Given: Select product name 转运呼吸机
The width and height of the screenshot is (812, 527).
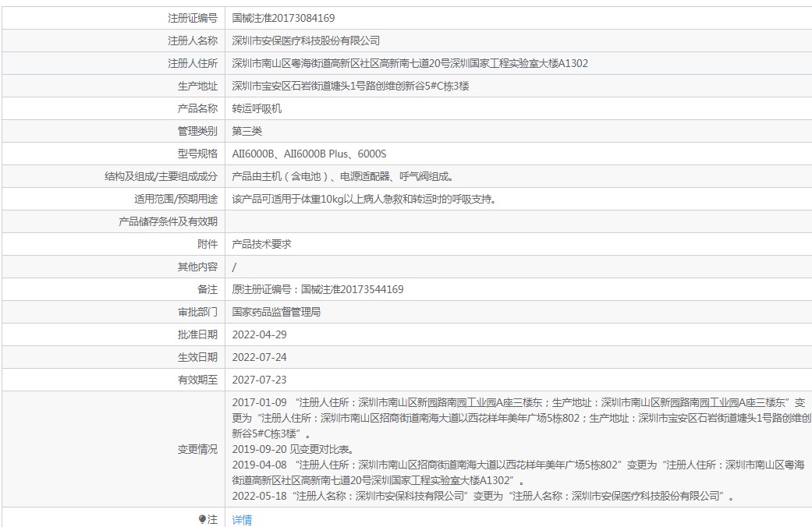Looking at the screenshot, I should click(x=257, y=108).
